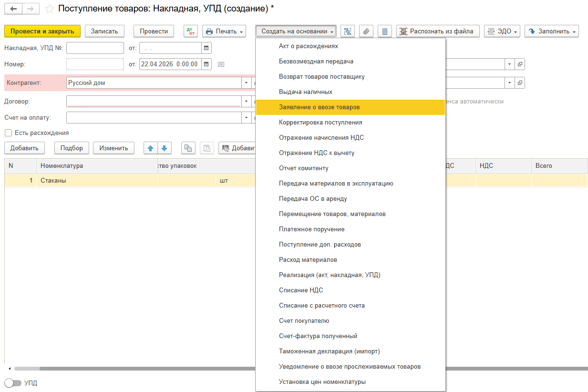This screenshot has width=588, height=392.
Task: Open the list icon beside the paperclip
Action: [385, 31]
